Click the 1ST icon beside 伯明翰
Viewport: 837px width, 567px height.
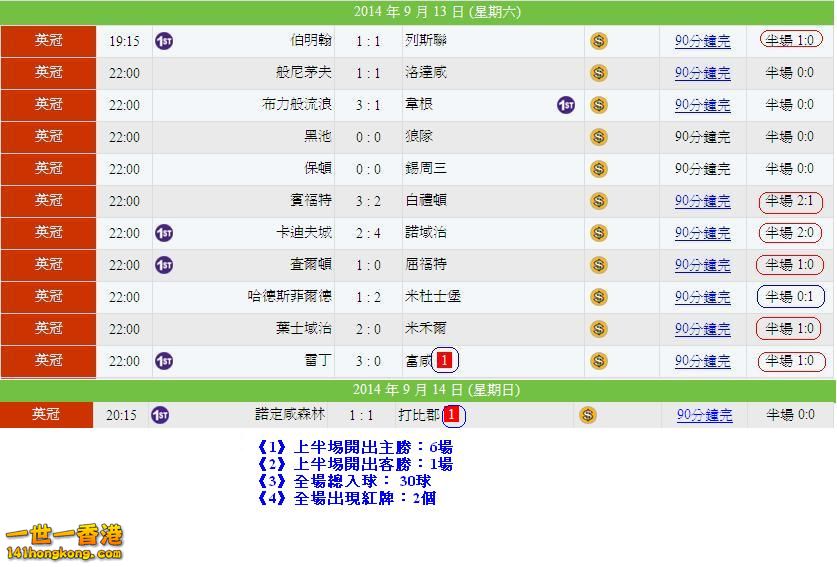[x=164, y=41]
